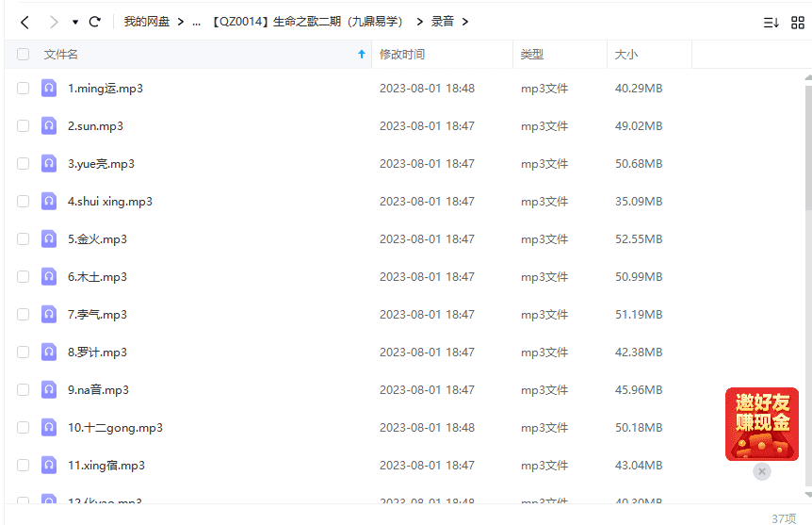Sort by the 大小 column
Screen dimensions: 812x525
625,55
